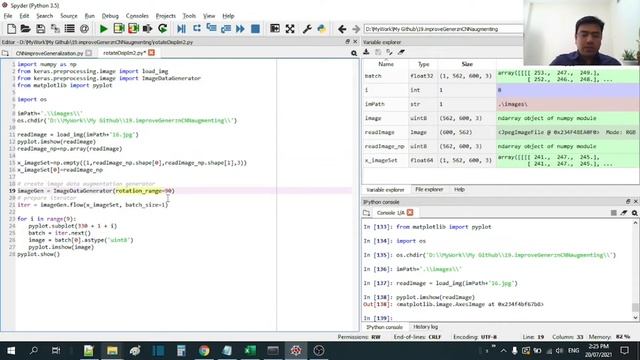
Task: Close the rotateOspIm2.py tab
Action: 151,53
